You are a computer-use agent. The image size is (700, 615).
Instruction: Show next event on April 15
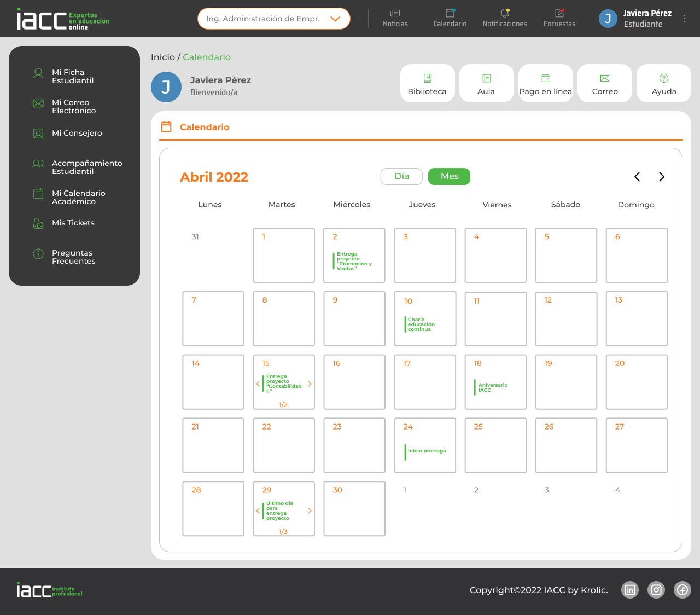coord(310,384)
